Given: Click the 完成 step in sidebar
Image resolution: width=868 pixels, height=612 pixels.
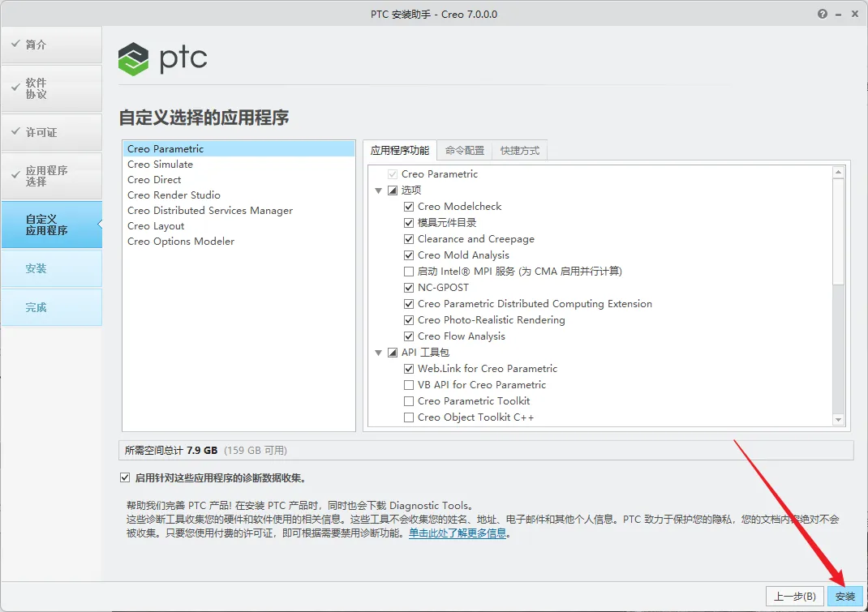Looking at the screenshot, I should pyautogui.click(x=51, y=307).
